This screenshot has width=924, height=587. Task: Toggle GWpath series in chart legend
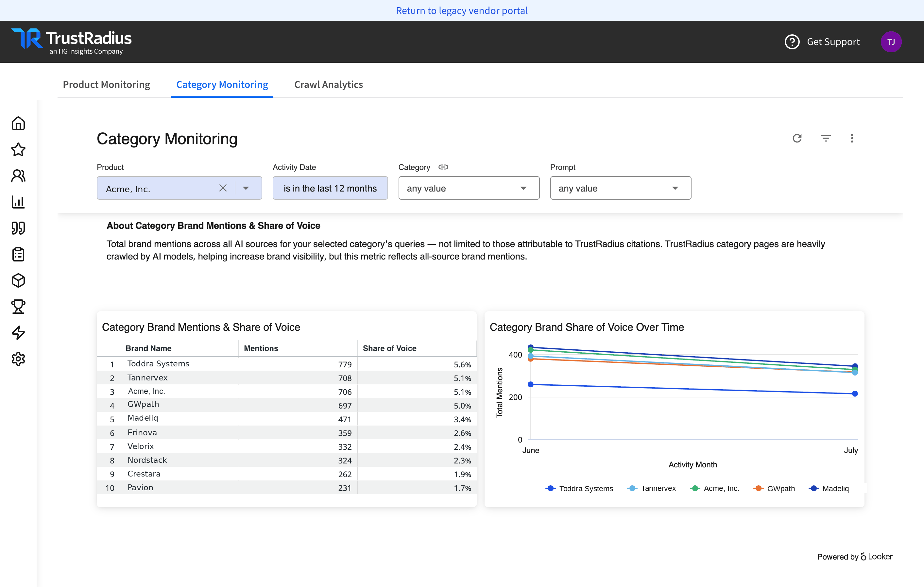[x=774, y=488]
